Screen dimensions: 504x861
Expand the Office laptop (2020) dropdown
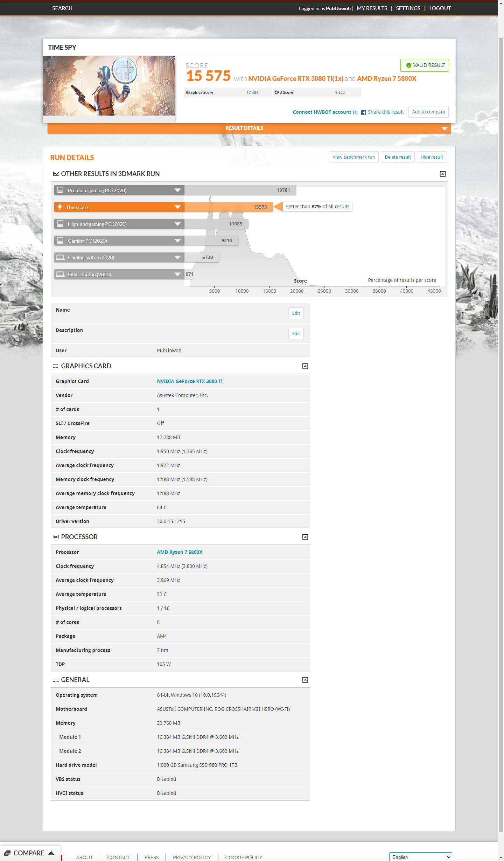(177, 274)
